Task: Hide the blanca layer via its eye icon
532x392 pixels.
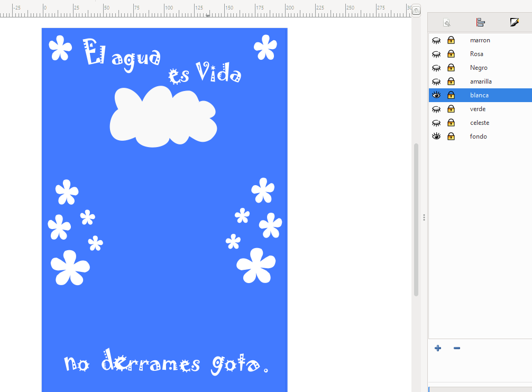Action: (x=436, y=95)
